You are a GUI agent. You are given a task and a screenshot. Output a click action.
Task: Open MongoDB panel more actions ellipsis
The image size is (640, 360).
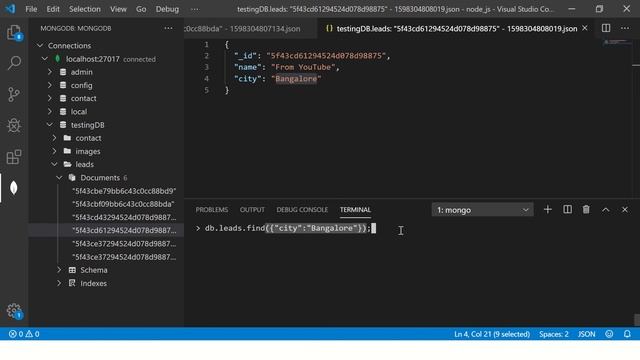[169, 28]
